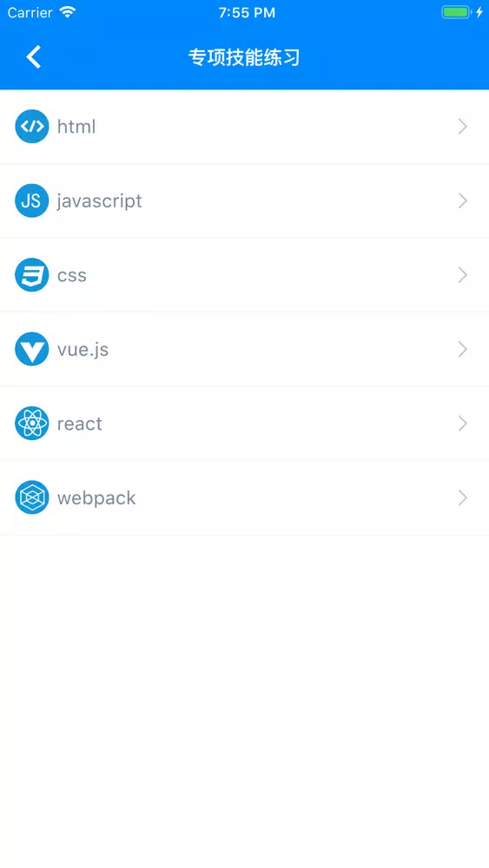Image resolution: width=489 pixels, height=868 pixels.
Task: Click the React atom icon
Action: [31, 423]
